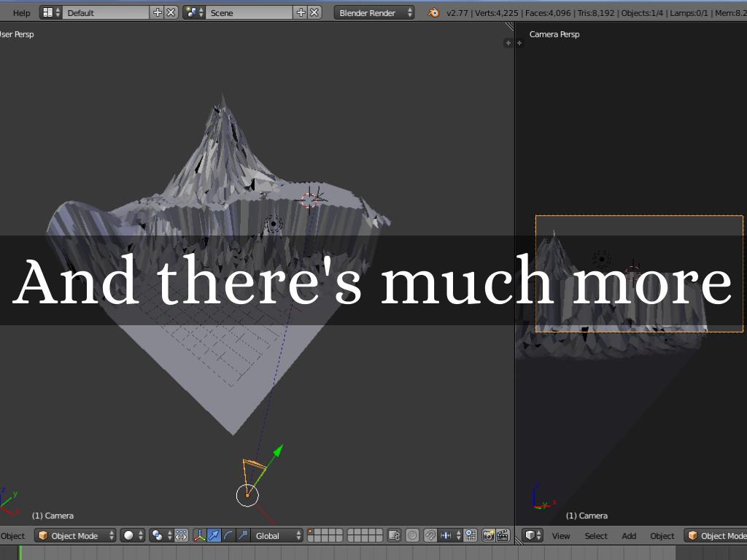
Task: Toggle proportional editing circle button
Action: click(x=412, y=536)
